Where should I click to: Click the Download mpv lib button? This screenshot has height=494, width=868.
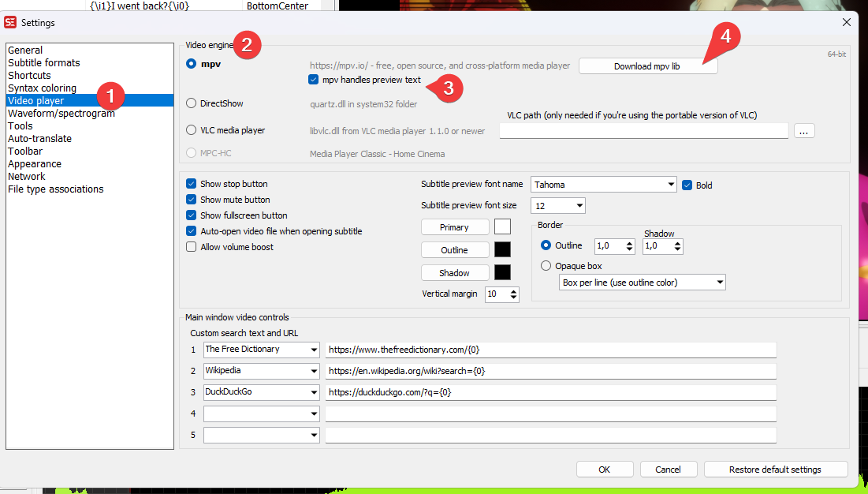647,66
